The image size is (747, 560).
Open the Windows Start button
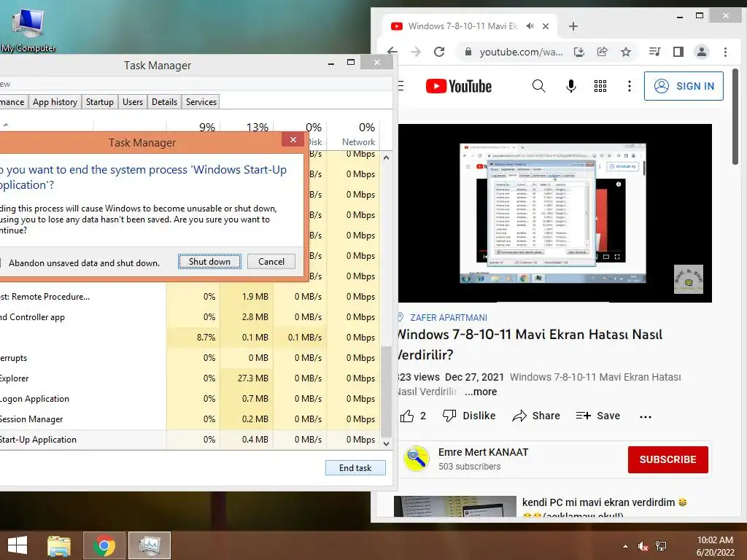click(x=18, y=545)
